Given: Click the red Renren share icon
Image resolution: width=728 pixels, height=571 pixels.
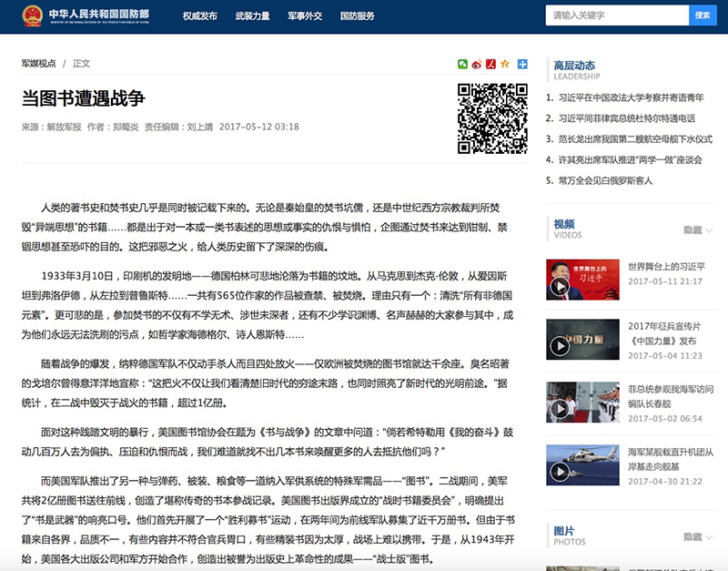Looking at the screenshot, I should click(490, 64).
